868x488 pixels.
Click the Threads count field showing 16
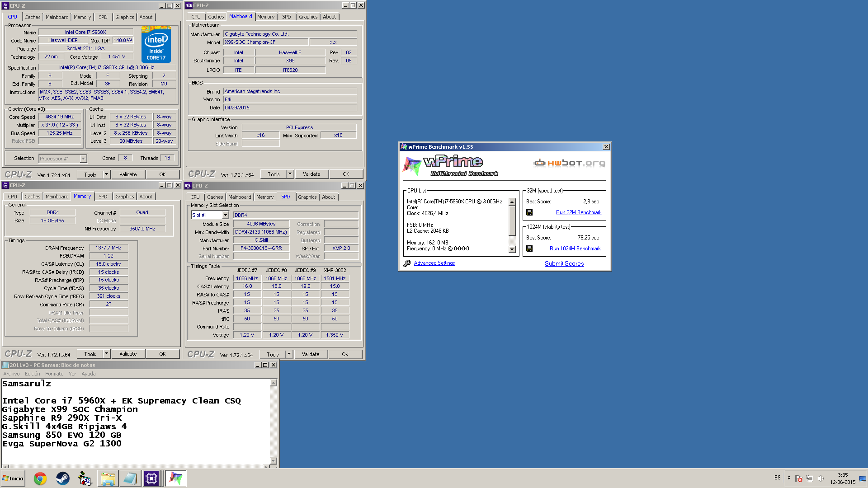pyautogui.click(x=167, y=158)
